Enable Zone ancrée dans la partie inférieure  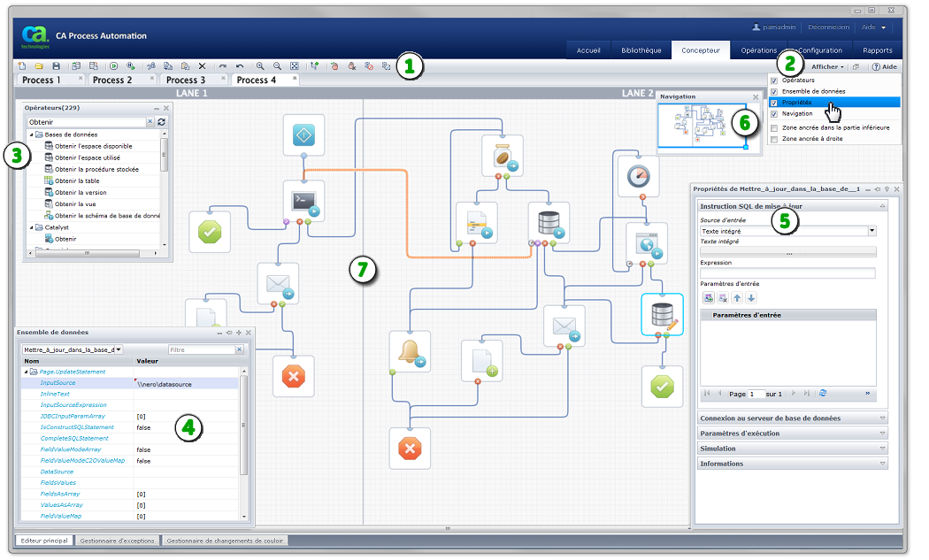[774, 128]
